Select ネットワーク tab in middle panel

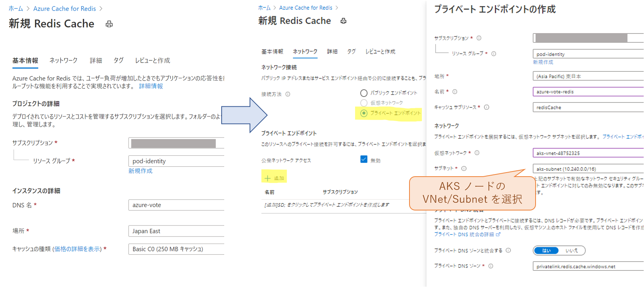(305, 52)
